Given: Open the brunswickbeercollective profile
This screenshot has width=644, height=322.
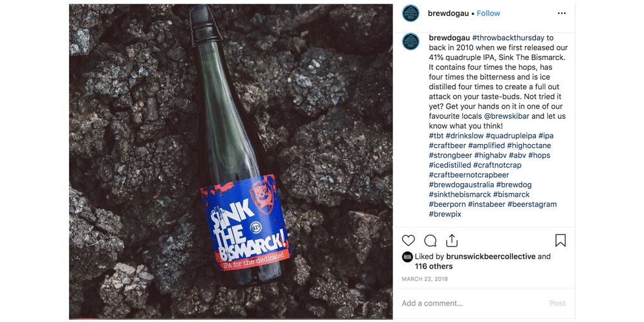Looking at the screenshot, I should pos(491,257).
